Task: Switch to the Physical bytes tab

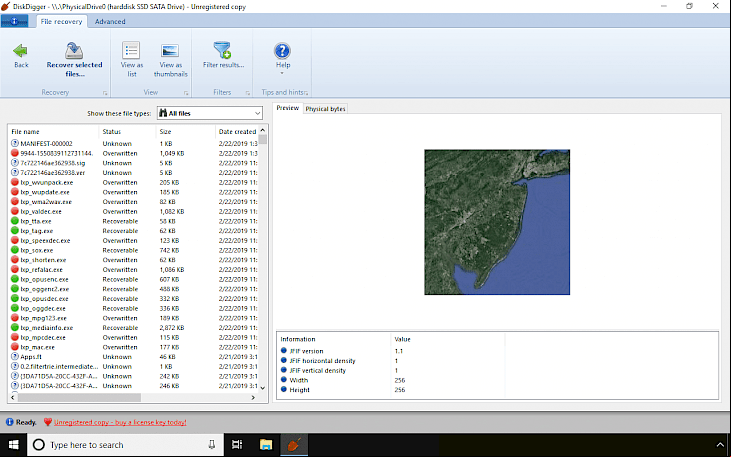Action: [325, 109]
